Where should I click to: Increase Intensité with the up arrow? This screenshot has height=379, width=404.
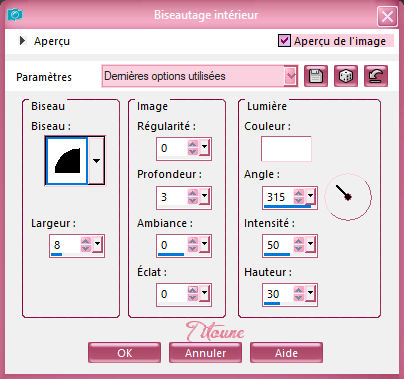[x=299, y=241]
